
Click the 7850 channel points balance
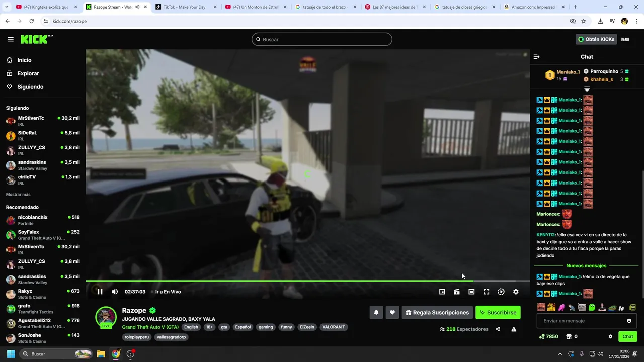(548, 336)
